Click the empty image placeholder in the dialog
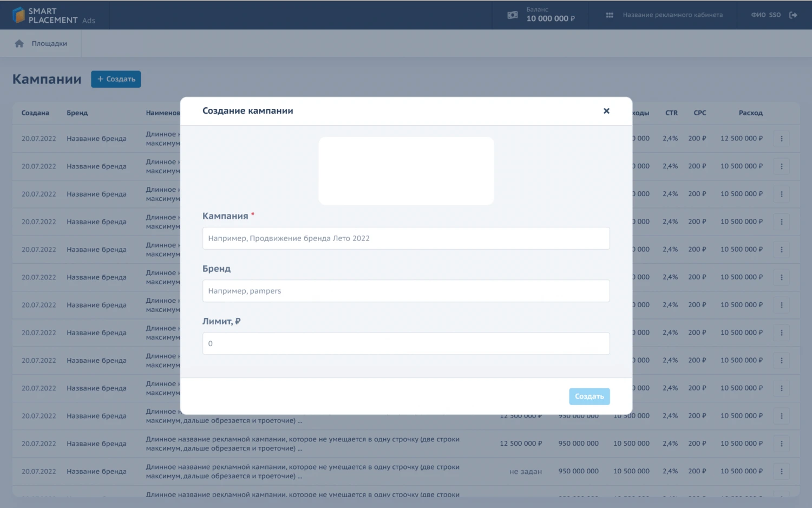 [x=406, y=171]
